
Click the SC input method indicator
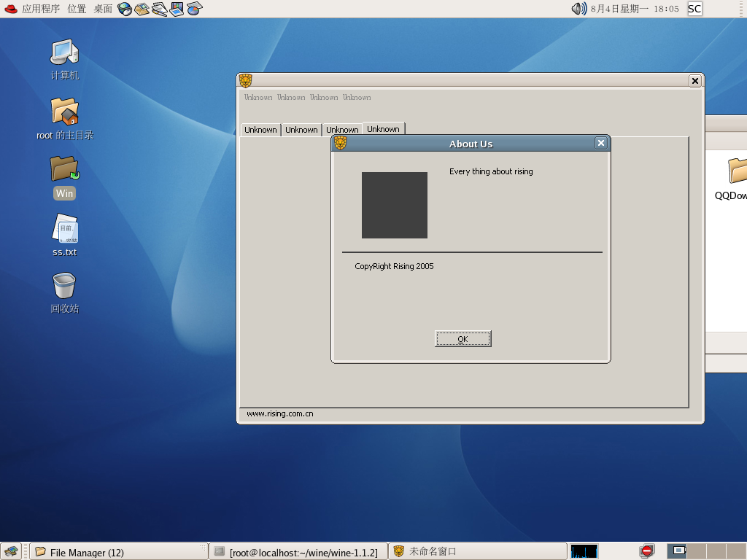click(x=694, y=9)
